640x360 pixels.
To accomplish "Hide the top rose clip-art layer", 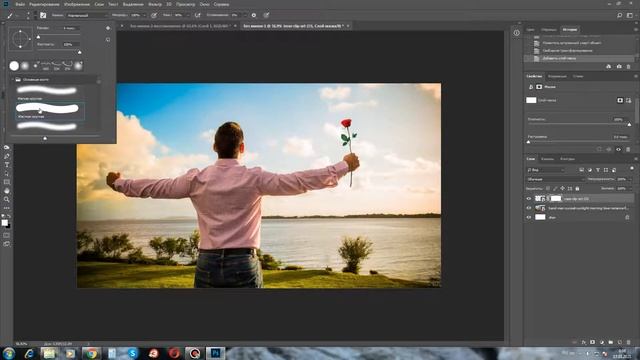I will (529, 199).
